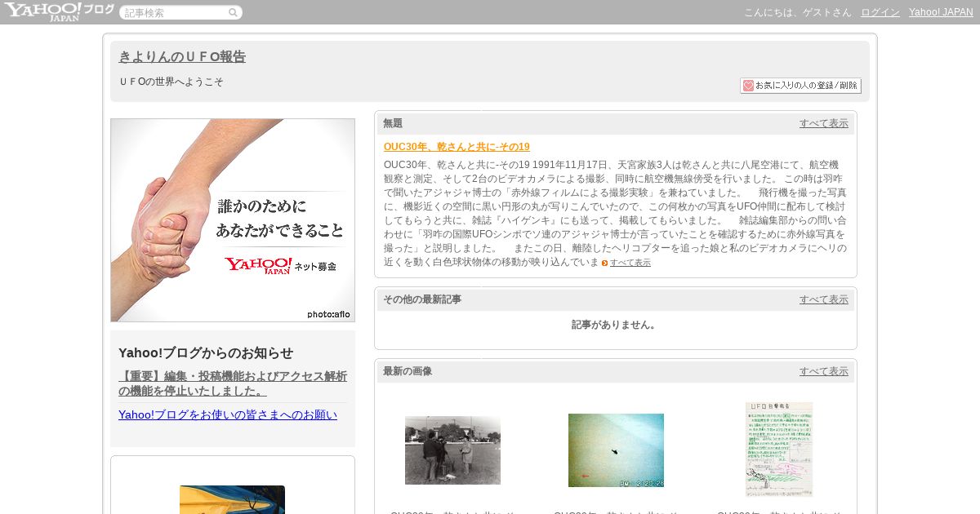Open the Yahoo! JAPAN link
This screenshot has height=514, width=980.
pyautogui.click(x=941, y=12)
